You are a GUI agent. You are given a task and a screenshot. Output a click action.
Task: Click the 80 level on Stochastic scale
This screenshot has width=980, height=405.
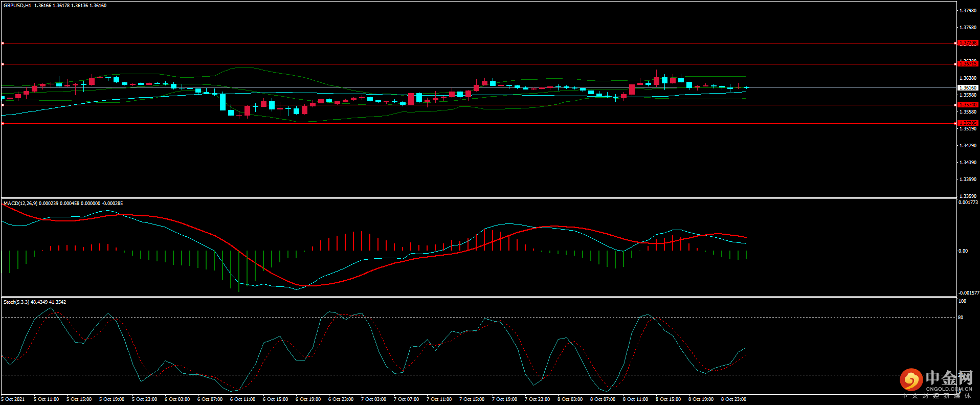tap(961, 318)
